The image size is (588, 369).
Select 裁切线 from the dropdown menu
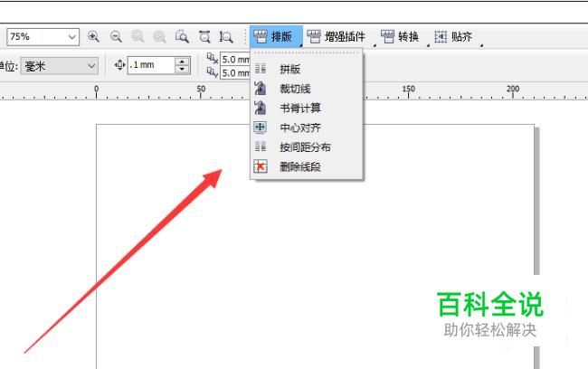(x=307, y=89)
